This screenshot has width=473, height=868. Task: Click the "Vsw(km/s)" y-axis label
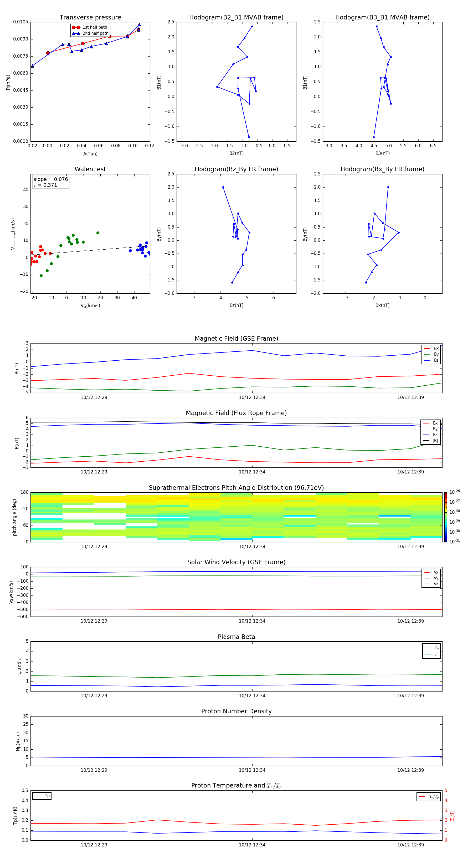point(11,592)
